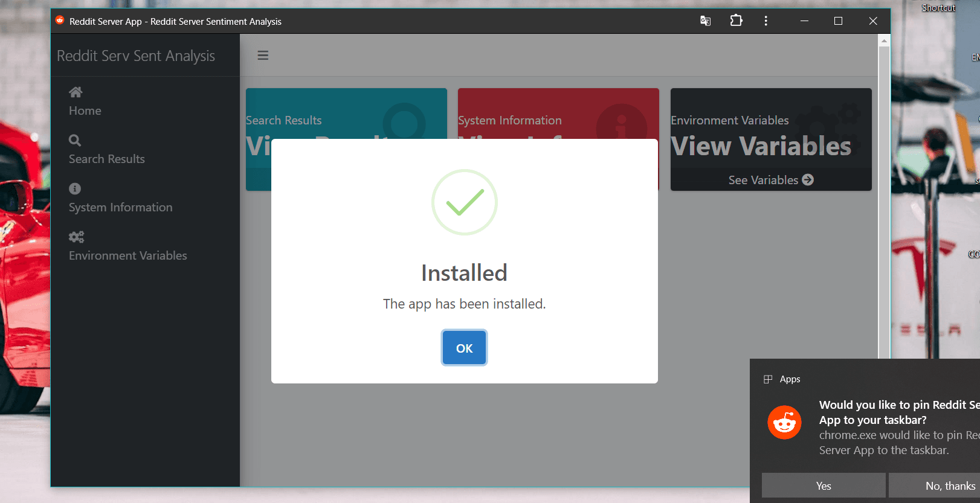Choose Yes to pin app to taskbar
The width and height of the screenshot is (980, 503).
coord(824,485)
